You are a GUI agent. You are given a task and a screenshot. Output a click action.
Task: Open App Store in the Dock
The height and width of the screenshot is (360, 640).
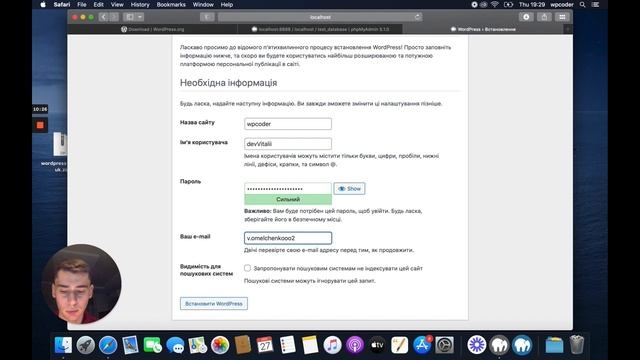click(x=422, y=345)
